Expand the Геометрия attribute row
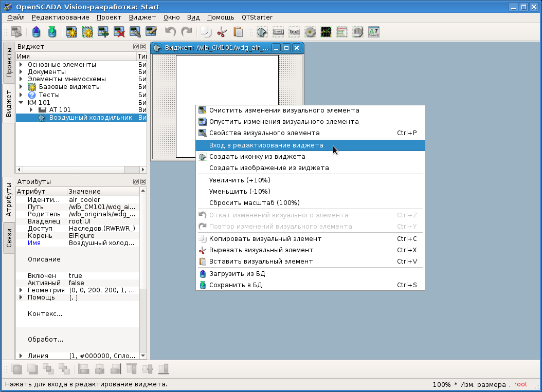Viewport: 542px width, 392px height. click(21, 290)
